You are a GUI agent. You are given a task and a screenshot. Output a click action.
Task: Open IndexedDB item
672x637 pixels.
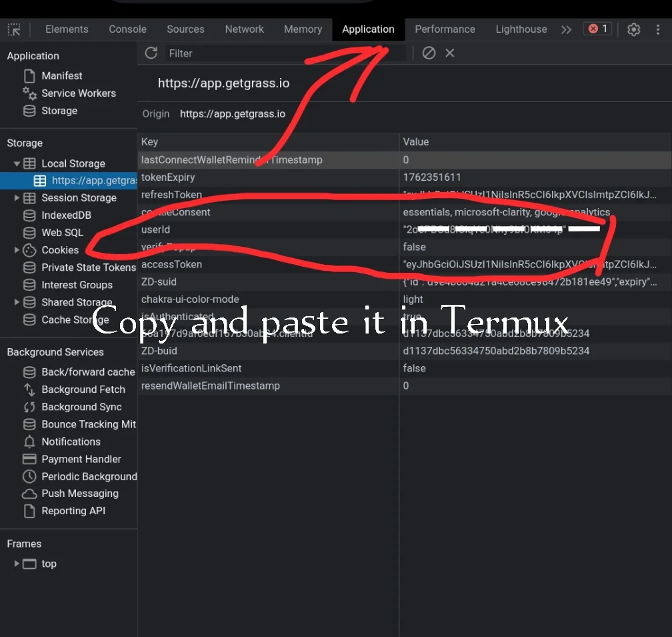coord(66,215)
